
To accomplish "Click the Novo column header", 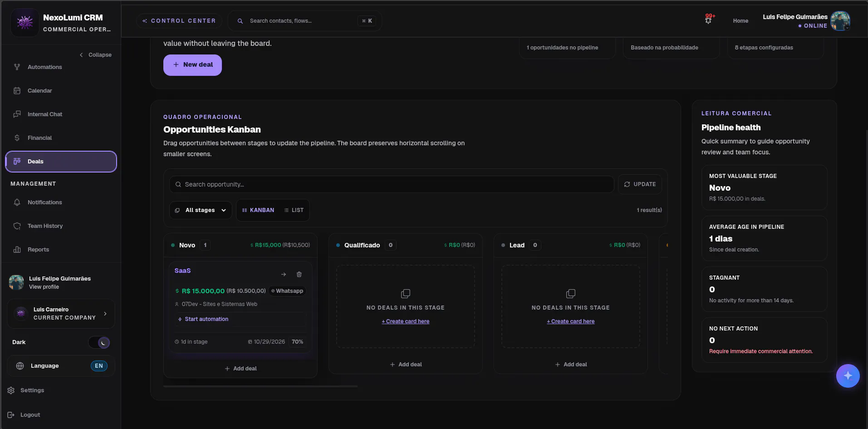I will tap(240, 245).
